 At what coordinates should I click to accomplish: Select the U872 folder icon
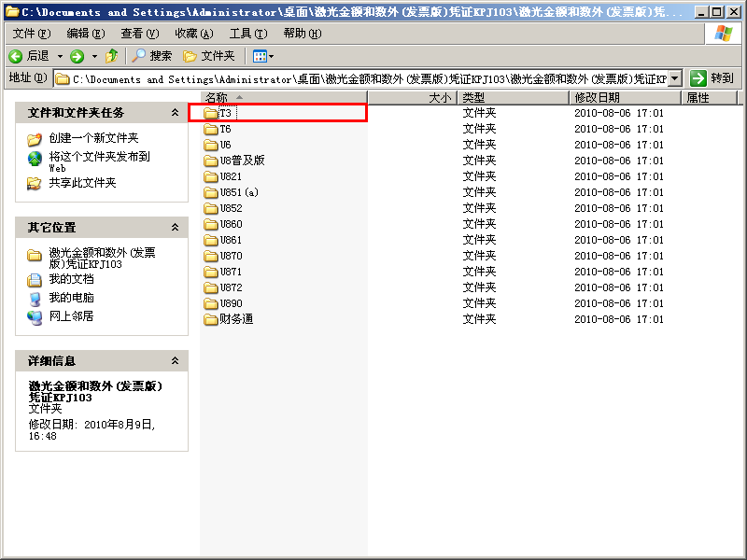(x=211, y=287)
